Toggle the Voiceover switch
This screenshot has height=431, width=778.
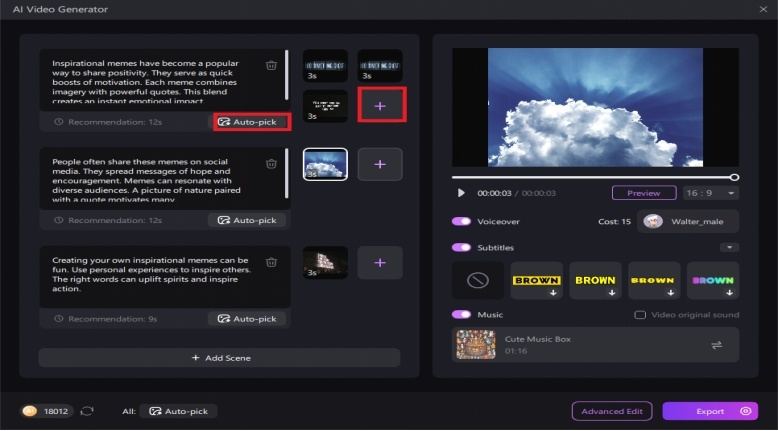[461, 221]
